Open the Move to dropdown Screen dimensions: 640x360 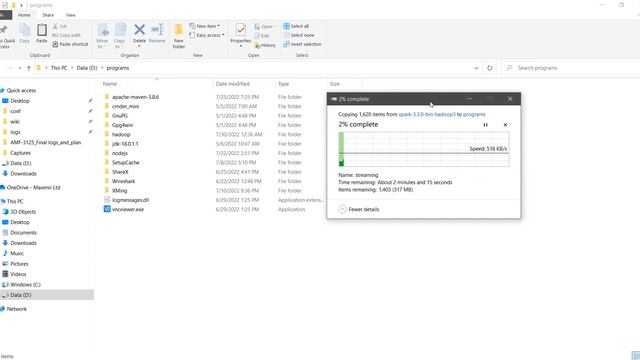coord(102,36)
